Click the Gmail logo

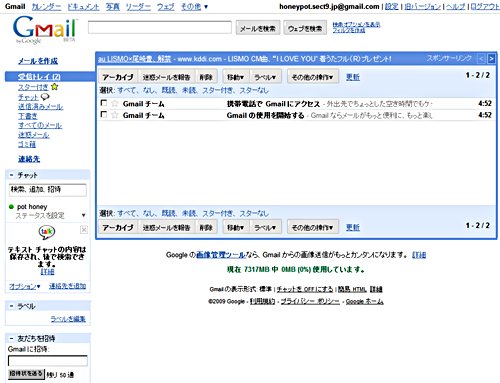[x=44, y=29]
